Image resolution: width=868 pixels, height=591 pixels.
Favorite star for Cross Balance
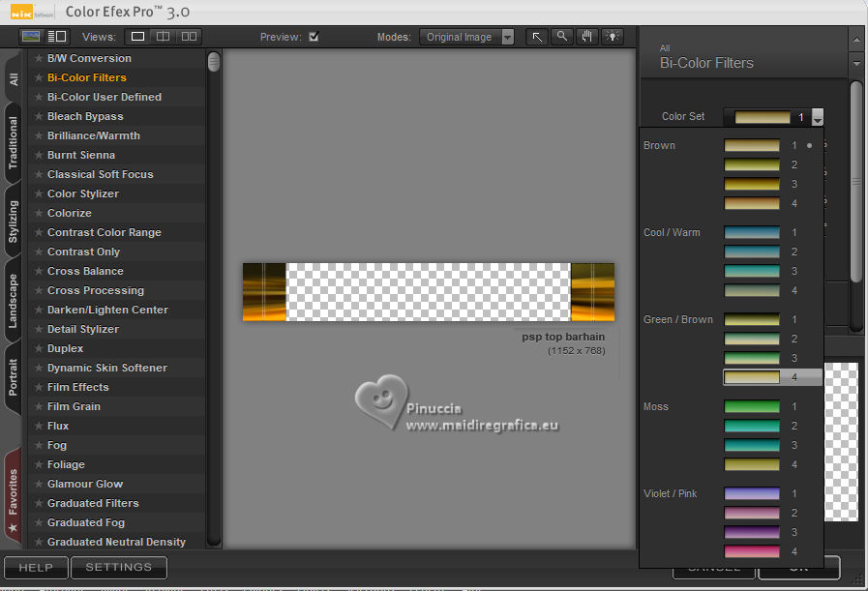(x=39, y=271)
